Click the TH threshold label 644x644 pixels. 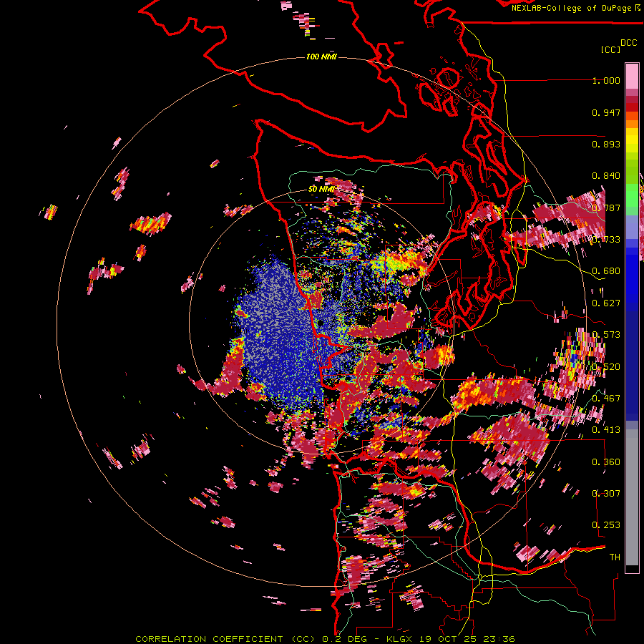tap(615, 557)
